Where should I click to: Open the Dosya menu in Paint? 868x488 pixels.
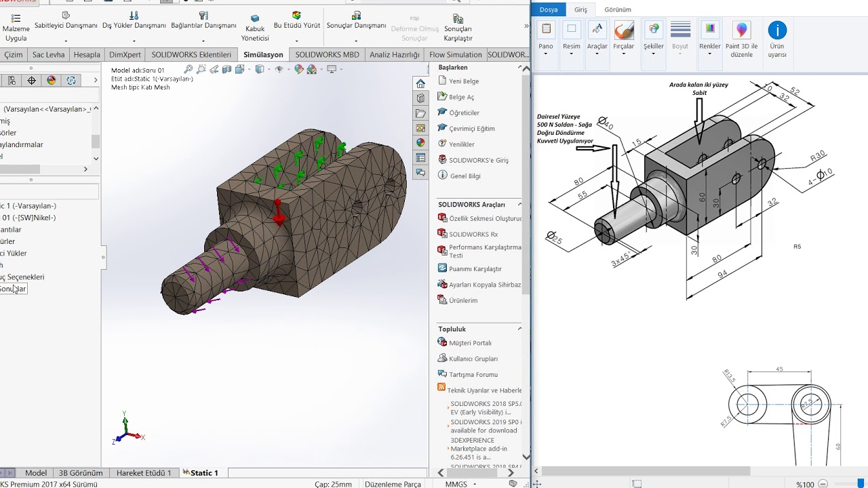point(549,9)
